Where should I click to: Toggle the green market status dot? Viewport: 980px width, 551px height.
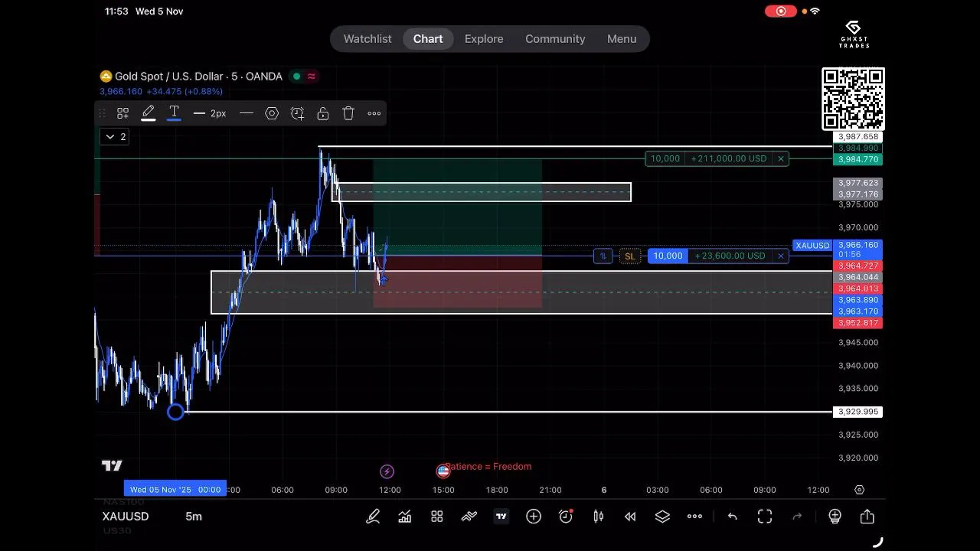click(296, 77)
